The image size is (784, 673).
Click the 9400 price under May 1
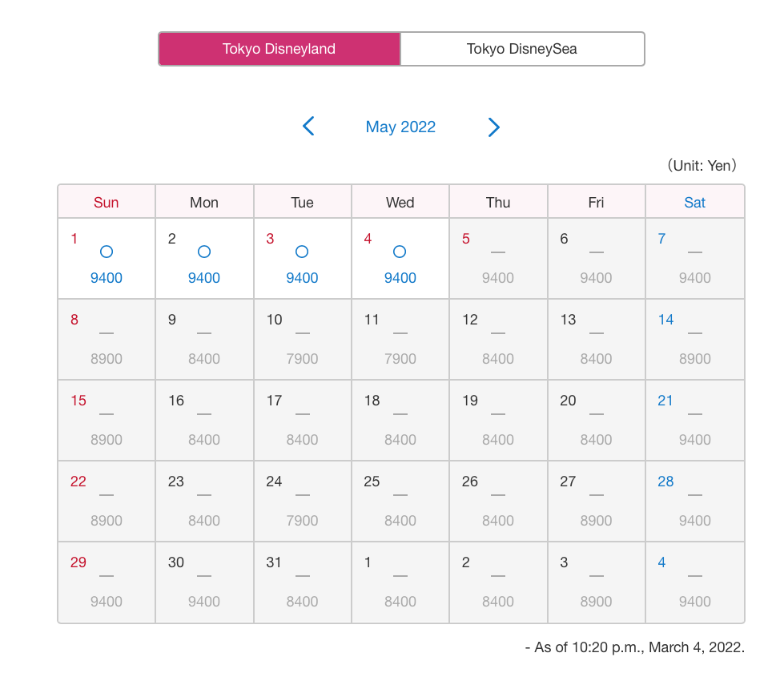pos(107,278)
